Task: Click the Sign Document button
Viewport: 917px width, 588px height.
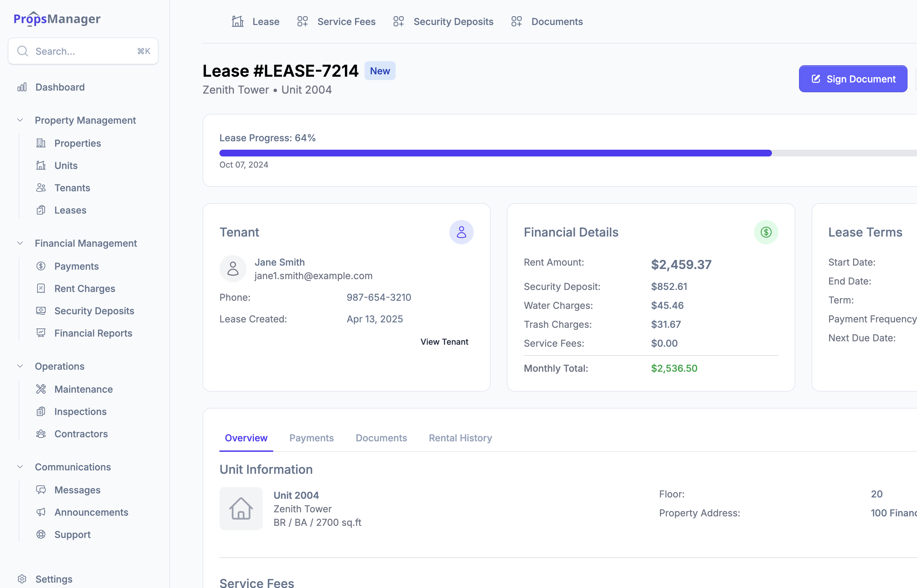Action: pyautogui.click(x=853, y=79)
